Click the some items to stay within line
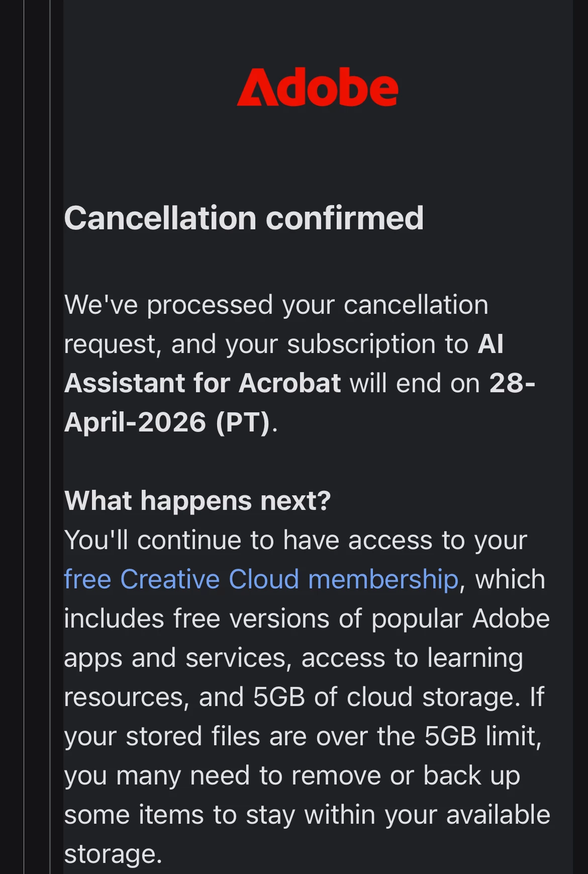The image size is (588, 874). 307,815
